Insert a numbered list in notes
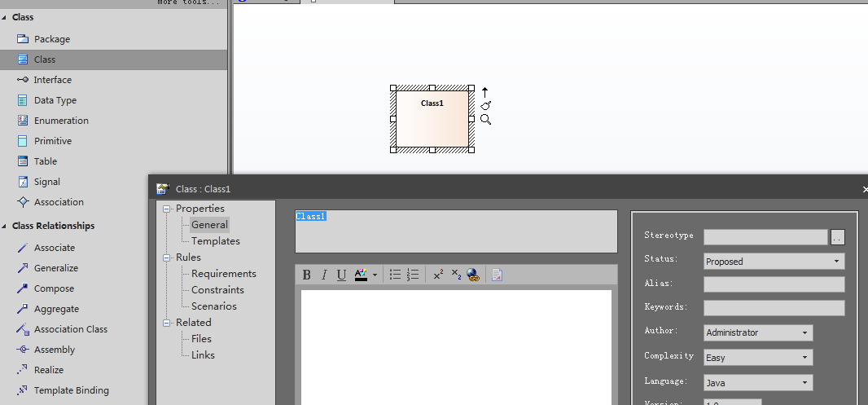Viewport: 868px width, 405px height. [x=412, y=275]
